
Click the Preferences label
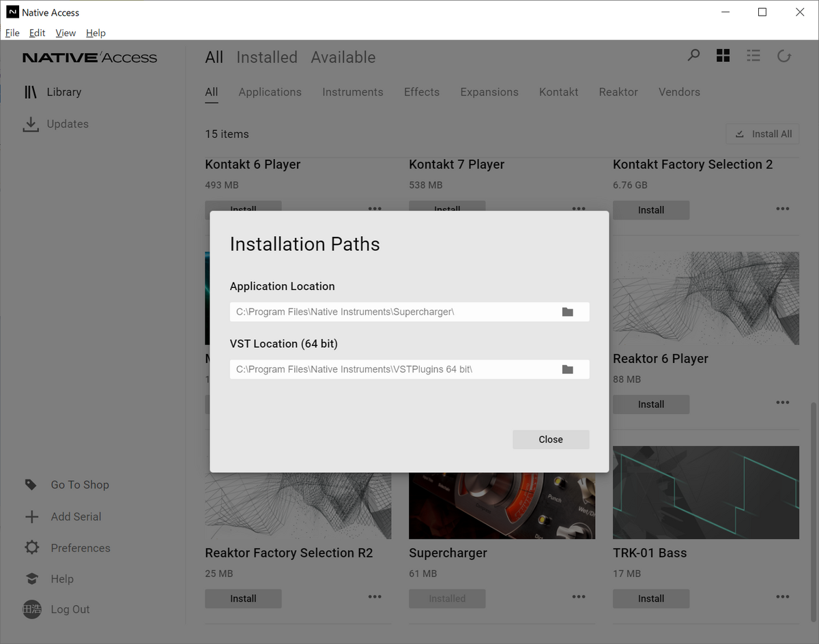coord(81,548)
